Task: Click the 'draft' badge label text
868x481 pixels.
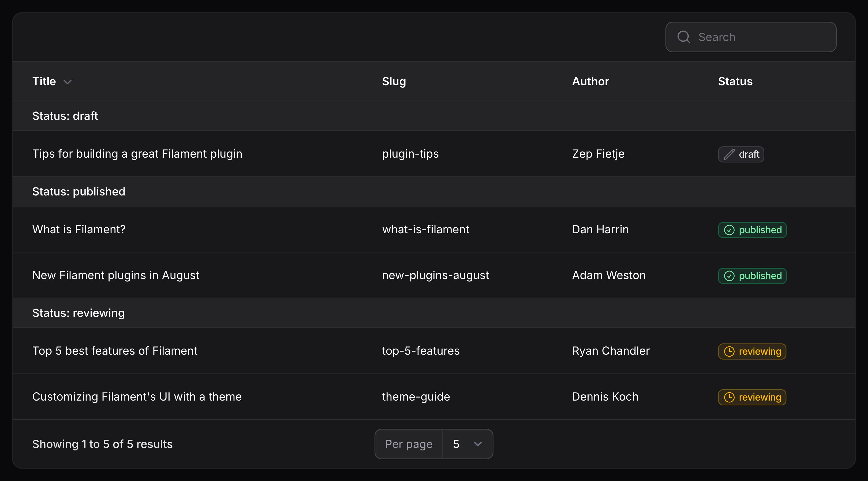Action: 749,154
